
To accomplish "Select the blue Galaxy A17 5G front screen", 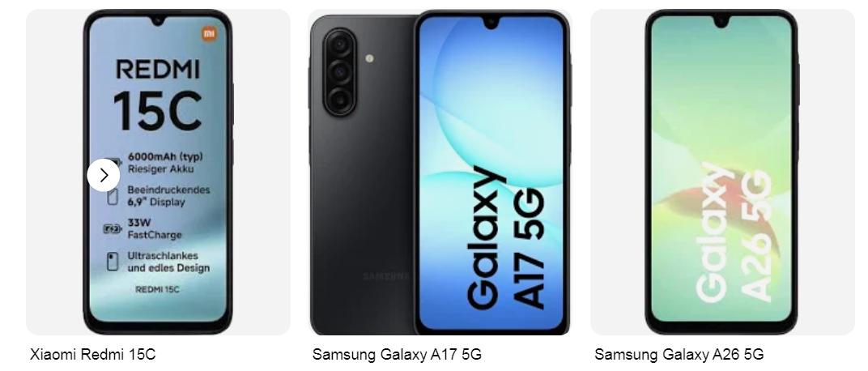I will coord(491,173).
